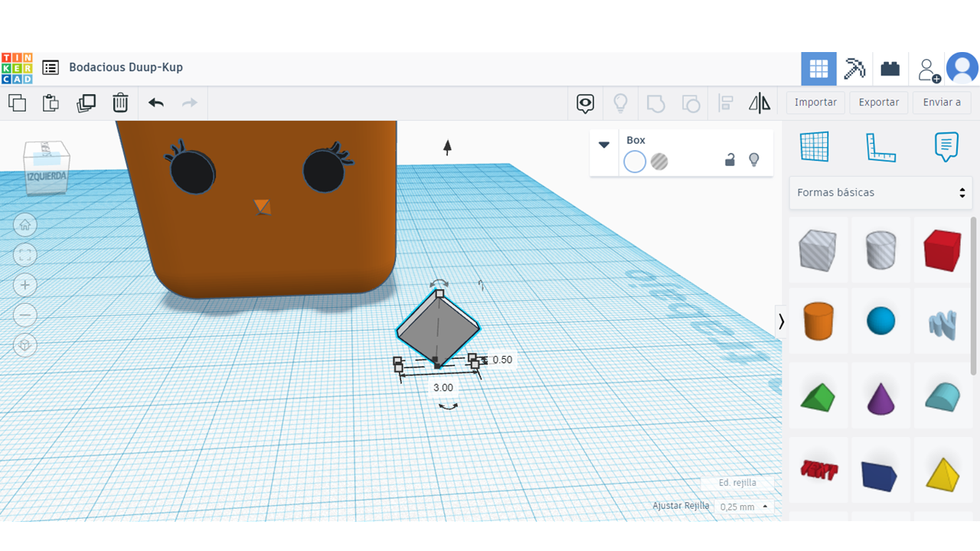
Task: Toggle the lock on the Box
Action: coord(730,160)
